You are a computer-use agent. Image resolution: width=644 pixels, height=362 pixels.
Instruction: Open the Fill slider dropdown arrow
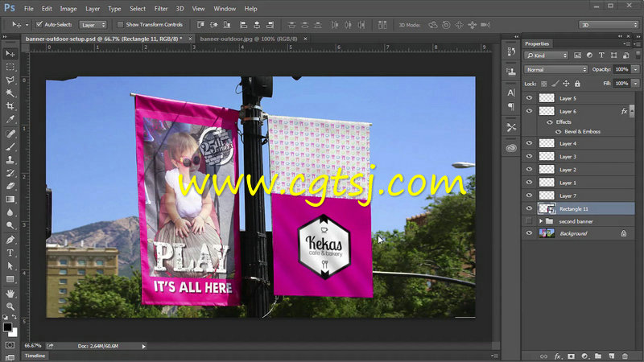coord(635,84)
